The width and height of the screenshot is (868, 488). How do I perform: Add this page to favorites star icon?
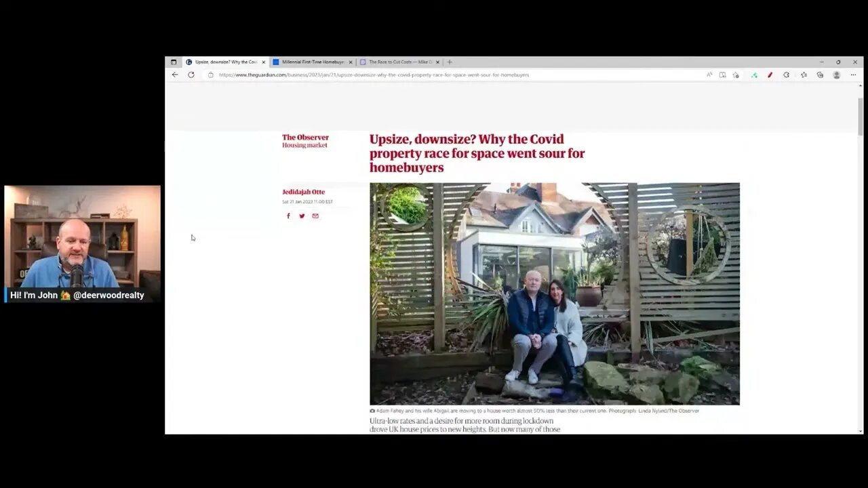click(736, 75)
